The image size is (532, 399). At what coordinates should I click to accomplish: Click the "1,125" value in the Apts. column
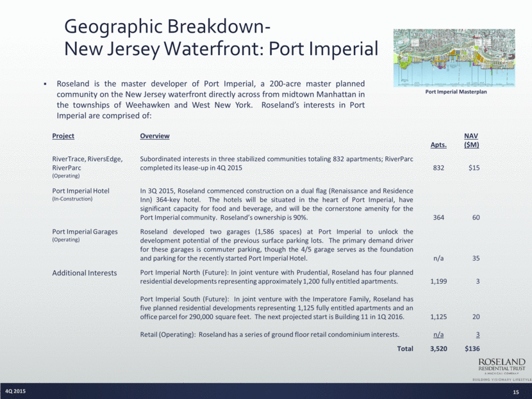point(438,316)
